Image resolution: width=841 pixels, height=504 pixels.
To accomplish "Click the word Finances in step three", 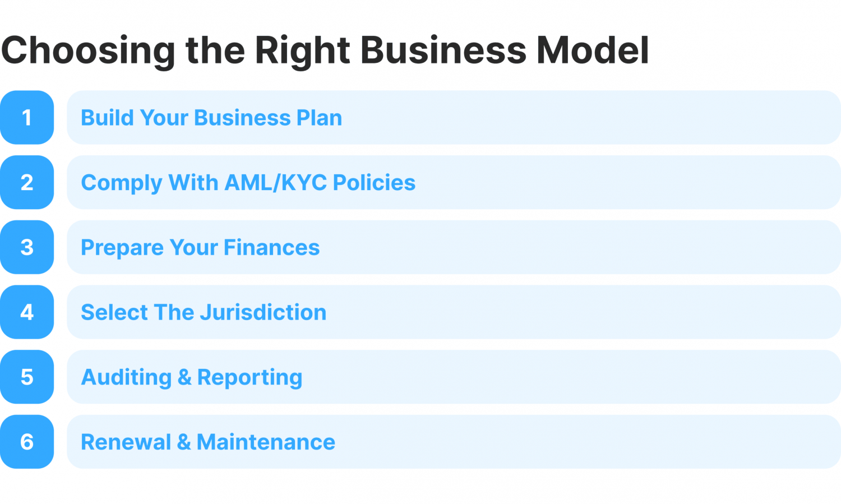I will pyautogui.click(x=271, y=248).
